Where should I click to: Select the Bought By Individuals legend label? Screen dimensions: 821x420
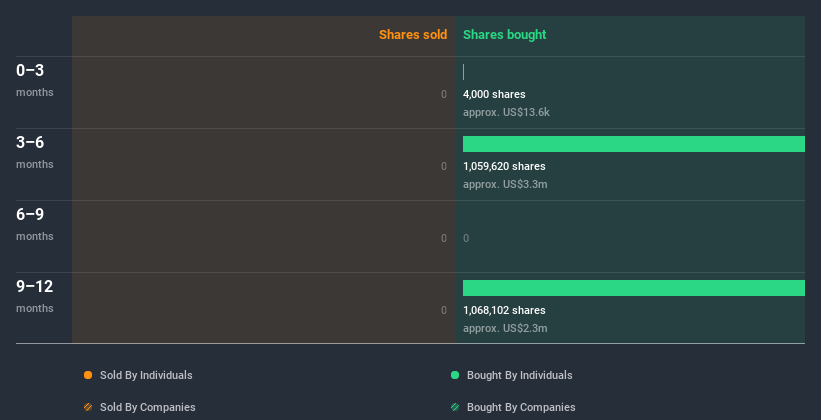[x=519, y=375]
